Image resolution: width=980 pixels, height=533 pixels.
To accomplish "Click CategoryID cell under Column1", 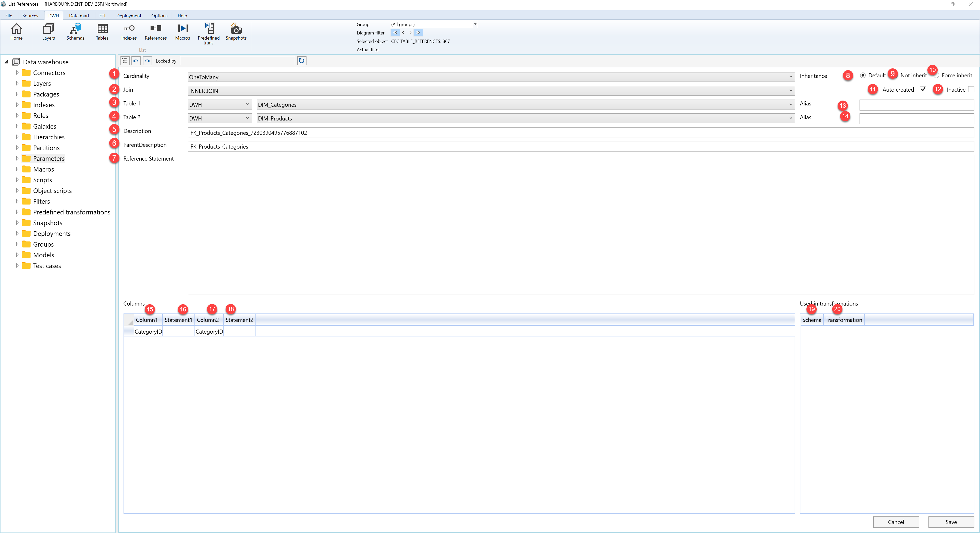I will click(x=148, y=332).
